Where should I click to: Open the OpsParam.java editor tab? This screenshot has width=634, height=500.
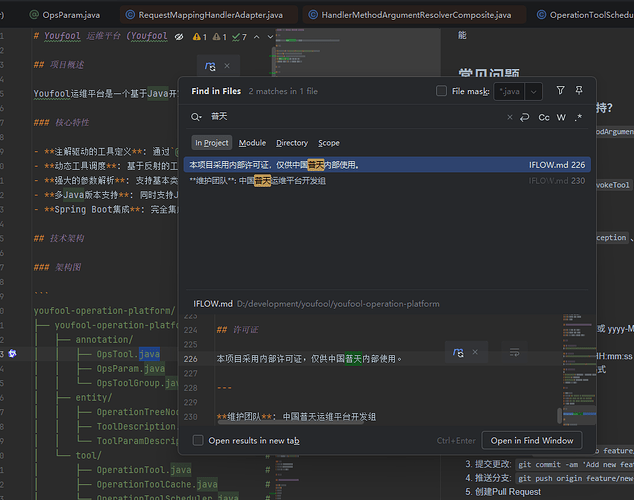[x=65, y=15]
